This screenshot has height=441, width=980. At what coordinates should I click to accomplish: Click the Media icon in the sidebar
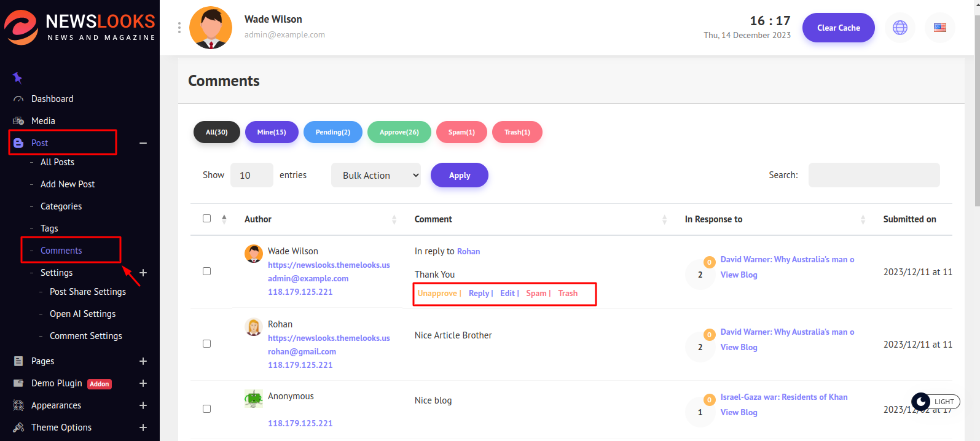[18, 121]
